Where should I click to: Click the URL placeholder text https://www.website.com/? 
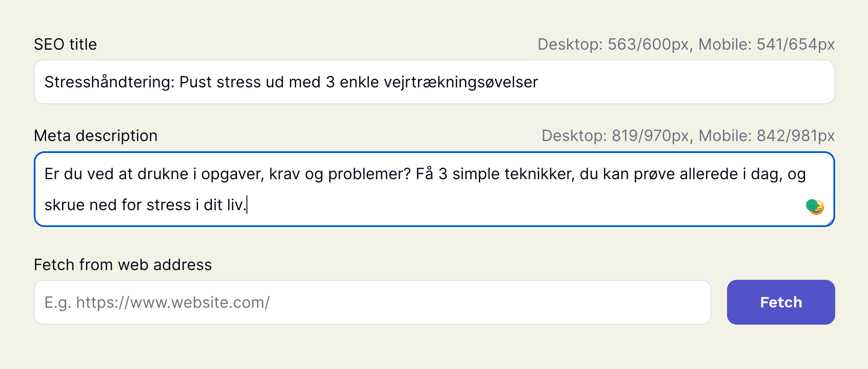pyautogui.click(x=157, y=302)
